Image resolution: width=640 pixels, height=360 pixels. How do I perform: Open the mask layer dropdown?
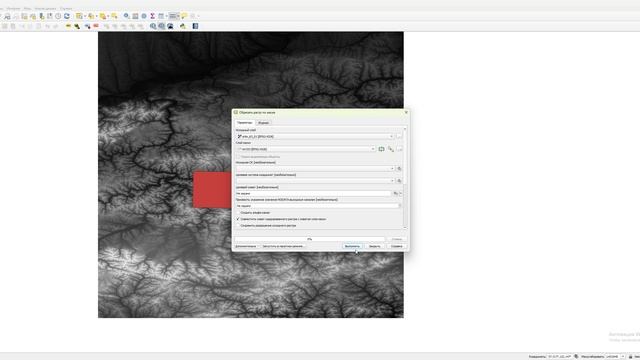(306, 149)
